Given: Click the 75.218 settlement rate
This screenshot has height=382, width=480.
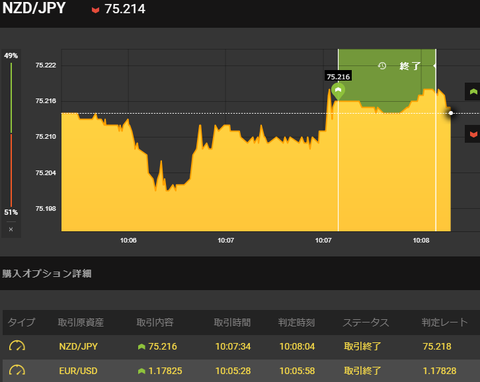Looking at the screenshot, I should coord(437,346).
